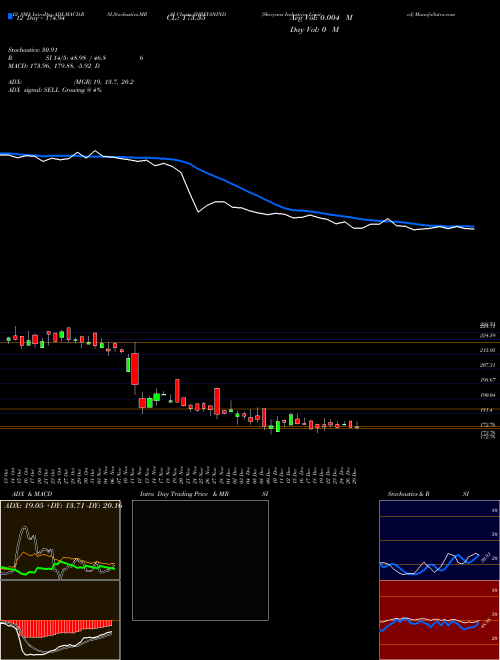Select the 'Stochastics: 30.91' reading
This screenshot has height=660, width=500.
(x=33, y=50)
